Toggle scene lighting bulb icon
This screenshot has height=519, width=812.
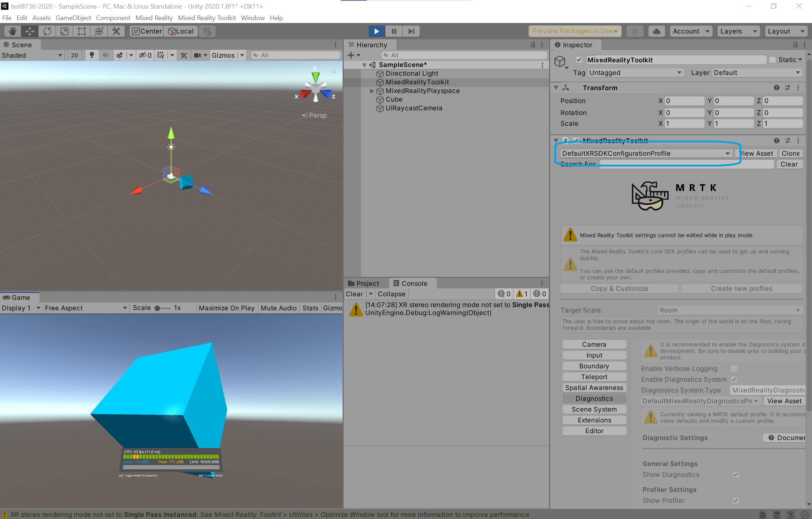tap(92, 55)
